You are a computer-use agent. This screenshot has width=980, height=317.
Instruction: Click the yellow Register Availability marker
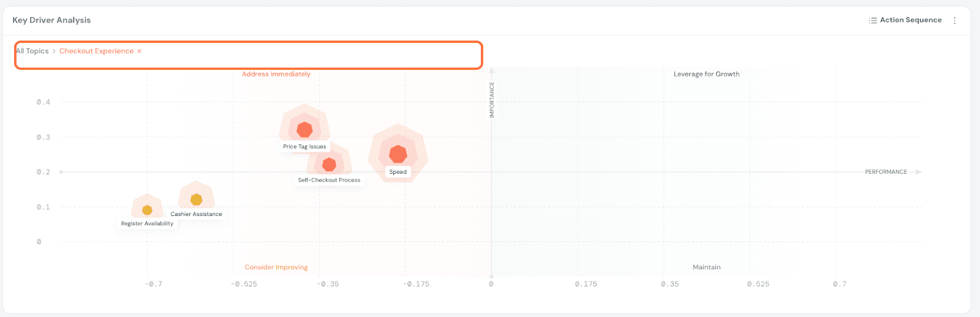click(x=147, y=211)
